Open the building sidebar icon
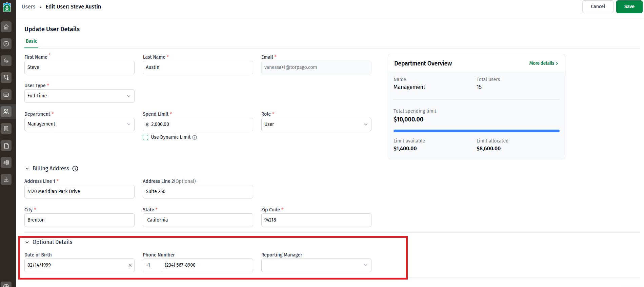This screenshot has width=644, height=287. pos(6,129)
